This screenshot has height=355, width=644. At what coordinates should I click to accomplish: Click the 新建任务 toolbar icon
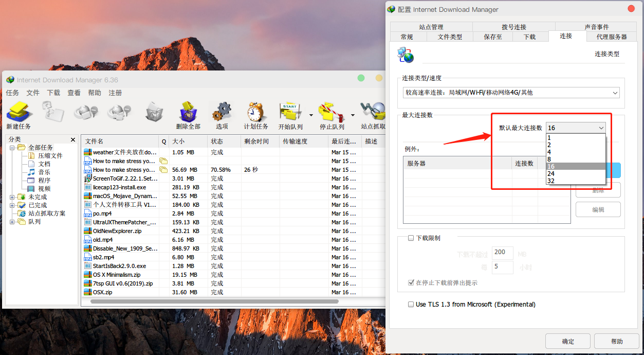point(19,112)
